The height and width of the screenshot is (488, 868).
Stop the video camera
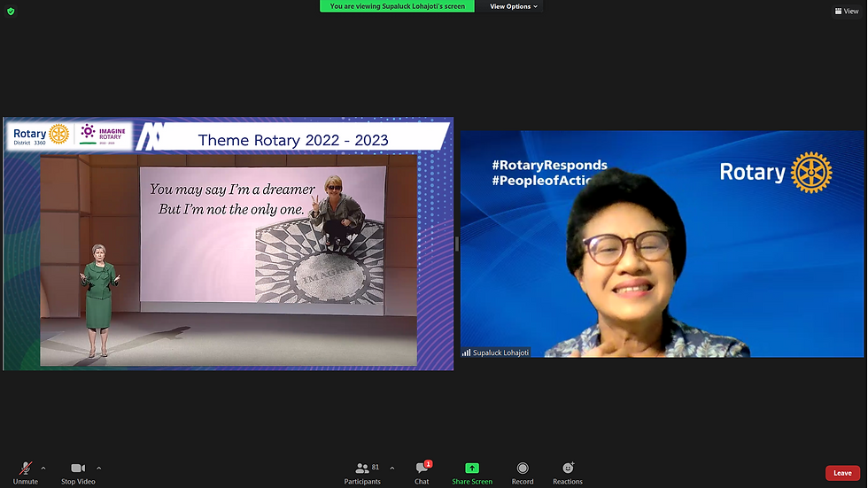78,473
